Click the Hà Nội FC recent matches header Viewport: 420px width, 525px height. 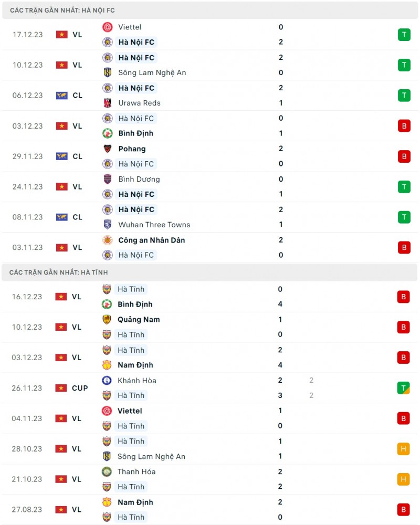tap(62, 10)
